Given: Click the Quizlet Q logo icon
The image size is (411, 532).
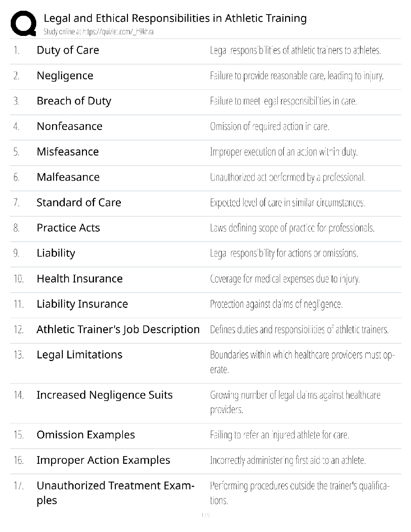Looking at the screenshot, I should (24, 23).
